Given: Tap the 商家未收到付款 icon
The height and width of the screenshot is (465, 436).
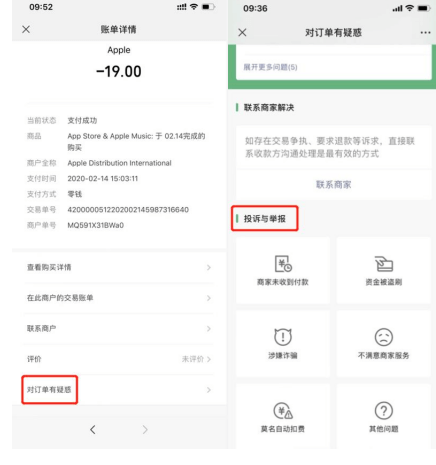Looking at the screenshot, I should [283, 264].
